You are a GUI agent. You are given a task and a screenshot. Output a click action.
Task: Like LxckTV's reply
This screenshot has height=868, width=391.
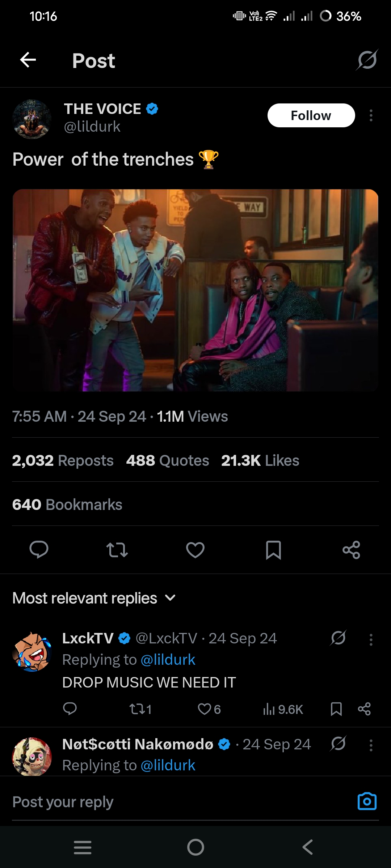[x=205, y=709]
